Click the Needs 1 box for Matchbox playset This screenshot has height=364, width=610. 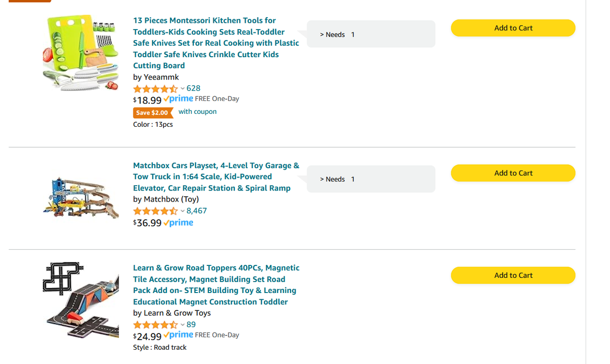click(371, 179)
